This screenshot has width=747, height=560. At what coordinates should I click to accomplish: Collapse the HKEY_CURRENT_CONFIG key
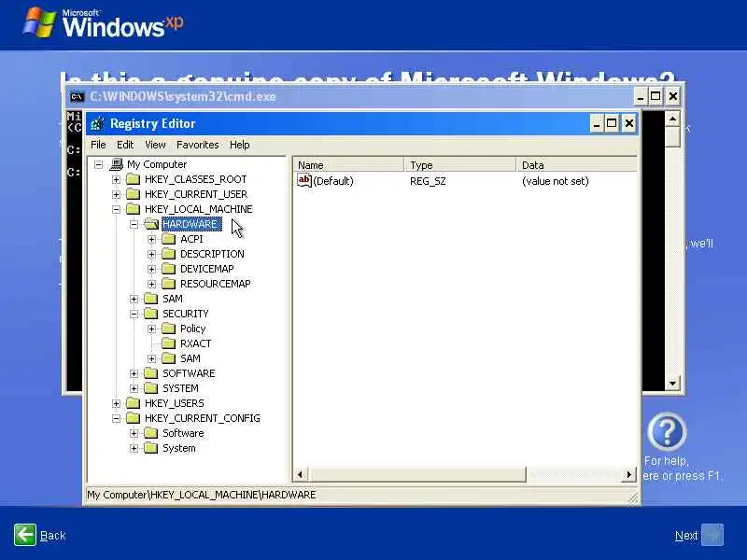[116, 418]
